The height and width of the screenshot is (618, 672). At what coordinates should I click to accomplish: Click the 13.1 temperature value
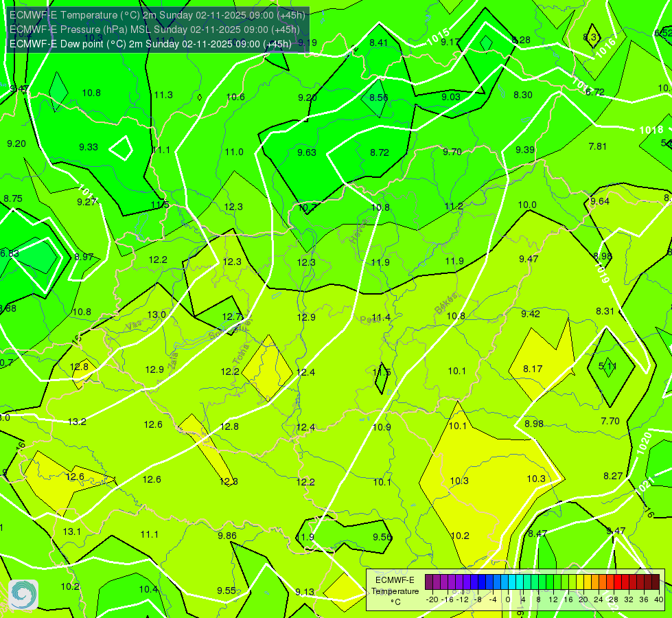click(x=71, y=531)
